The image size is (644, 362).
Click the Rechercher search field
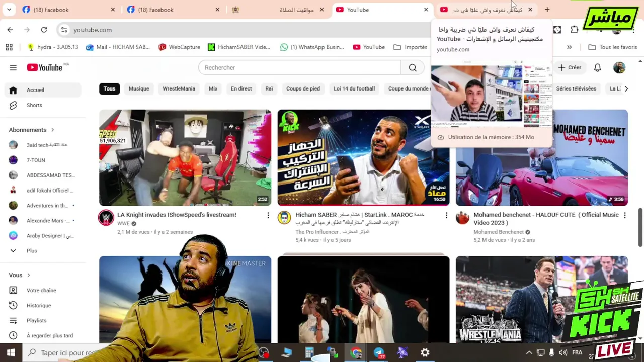click(300, 67)
